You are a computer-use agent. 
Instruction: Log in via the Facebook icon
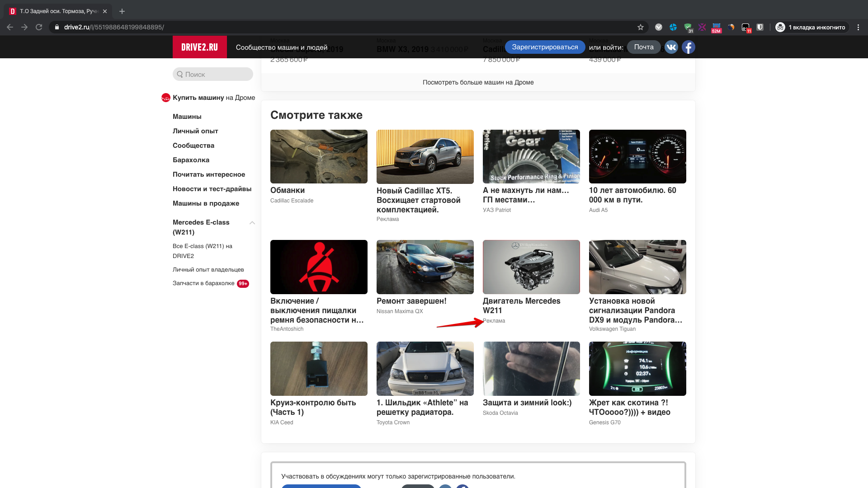click(688, 47)
